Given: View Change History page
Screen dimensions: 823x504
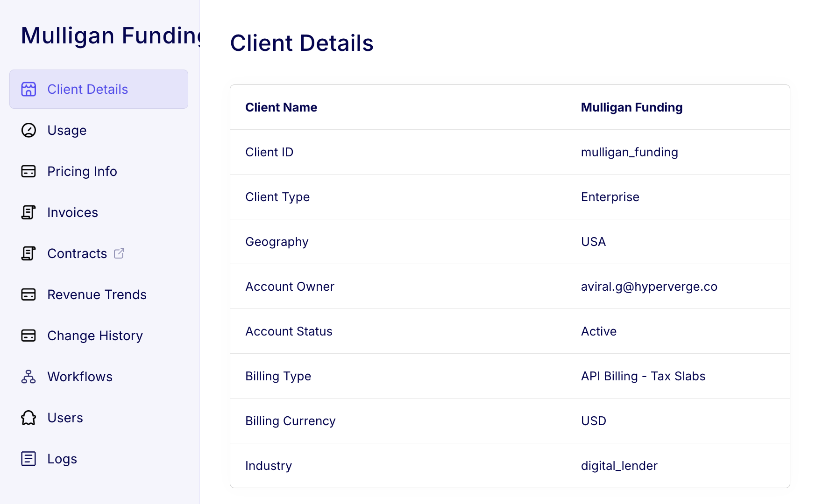Looking at the screenshot, I should pos(95,336).
